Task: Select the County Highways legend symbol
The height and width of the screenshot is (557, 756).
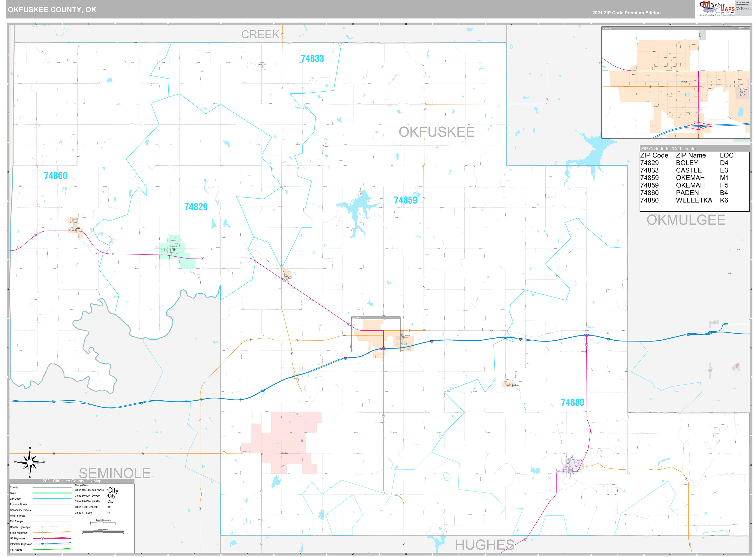Action: coord(43,527)
